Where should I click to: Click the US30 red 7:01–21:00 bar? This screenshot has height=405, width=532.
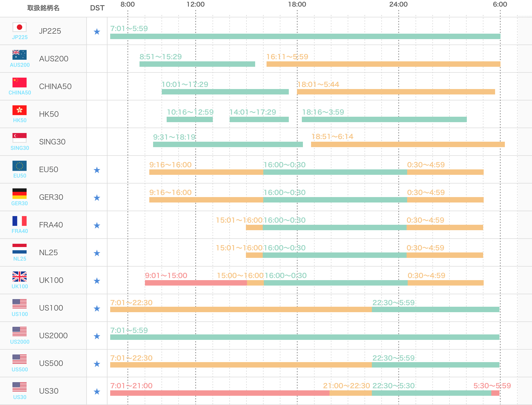tap(220, 393)
